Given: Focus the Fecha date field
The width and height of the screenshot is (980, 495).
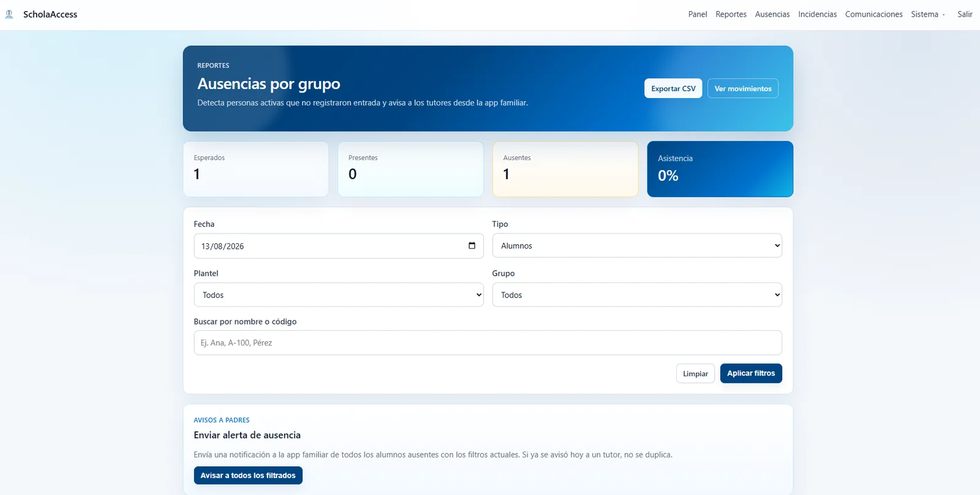Looking at the screenshot, I should pyautogui.click(x=339, y=246).
